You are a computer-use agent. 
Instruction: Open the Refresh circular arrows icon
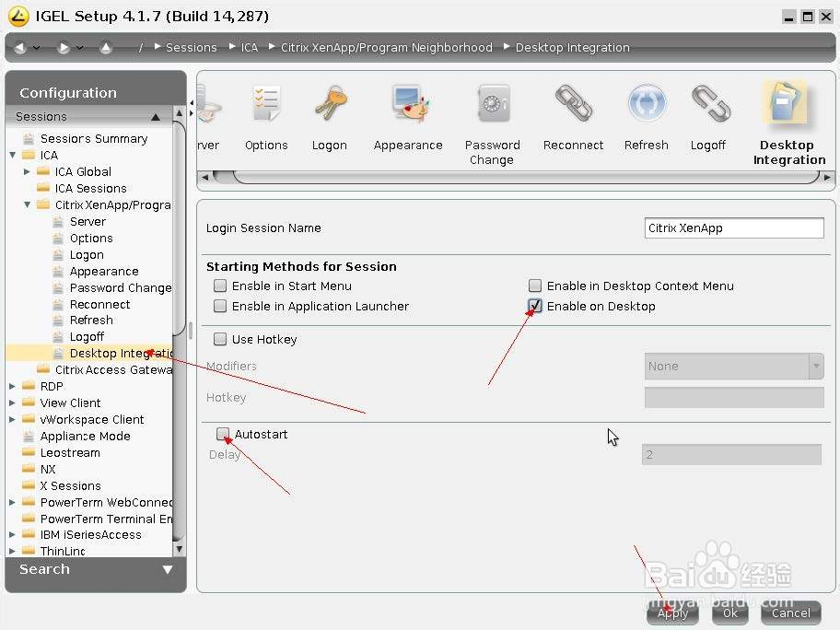(647, 103)
